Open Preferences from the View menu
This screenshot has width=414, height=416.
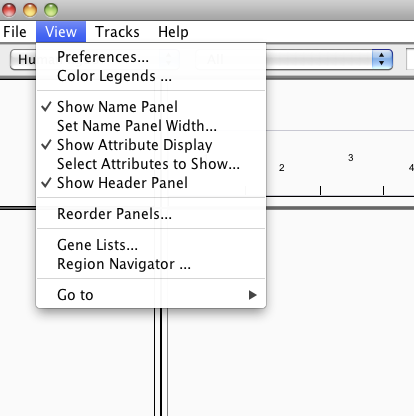pos(151,57)
